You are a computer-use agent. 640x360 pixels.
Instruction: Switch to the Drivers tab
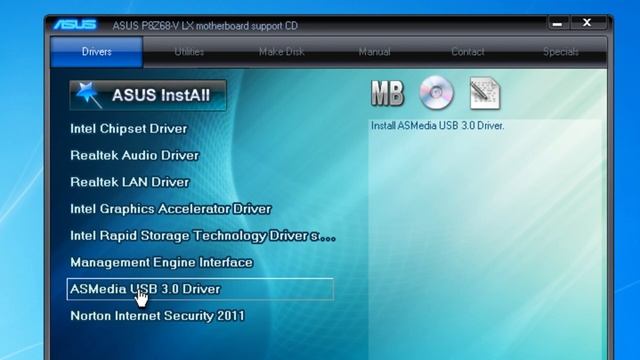pos(97,52)
